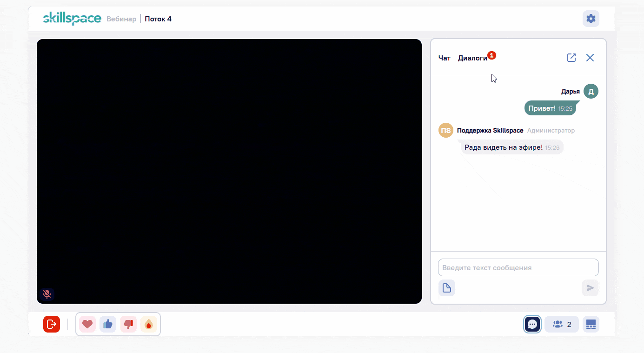Send a thumbs up reaction

(x=108, y=324)
